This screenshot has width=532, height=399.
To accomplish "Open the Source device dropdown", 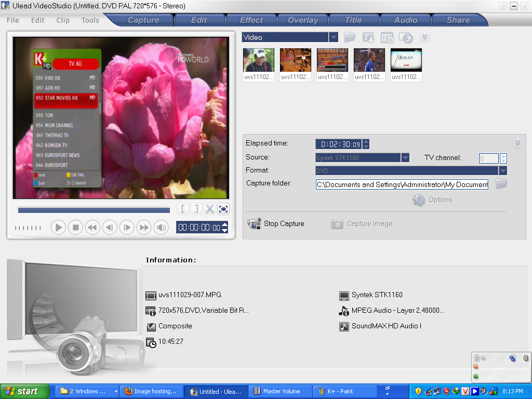I will pyautogui.click(x=405, y=158).
